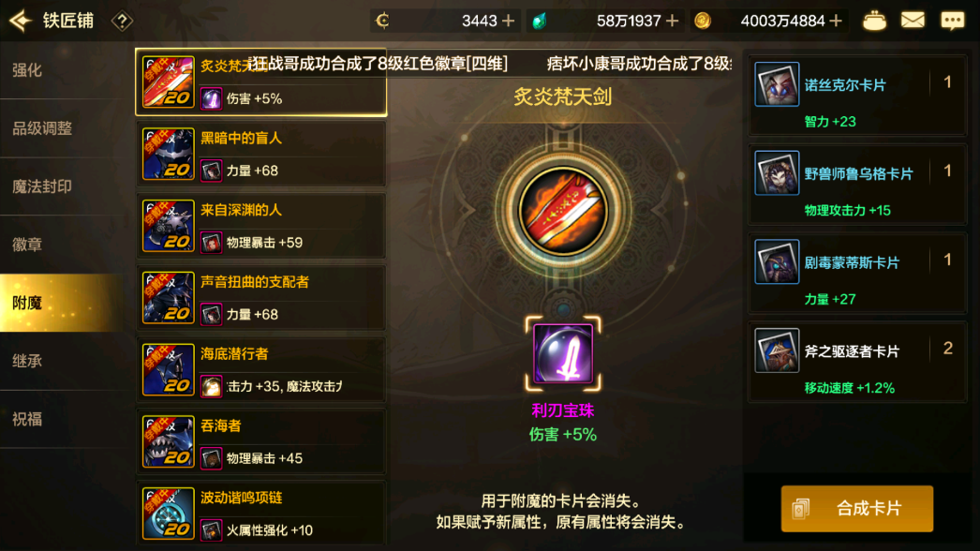
Task: Go back using the arrow icon
Action: (x=21, y=21)
